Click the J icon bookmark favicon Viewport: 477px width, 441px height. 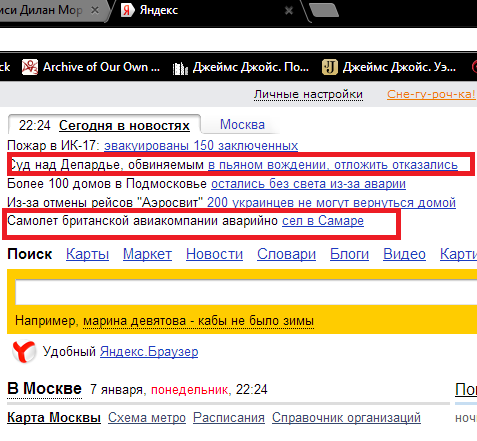pyautogui.click(x=330, y=67)
